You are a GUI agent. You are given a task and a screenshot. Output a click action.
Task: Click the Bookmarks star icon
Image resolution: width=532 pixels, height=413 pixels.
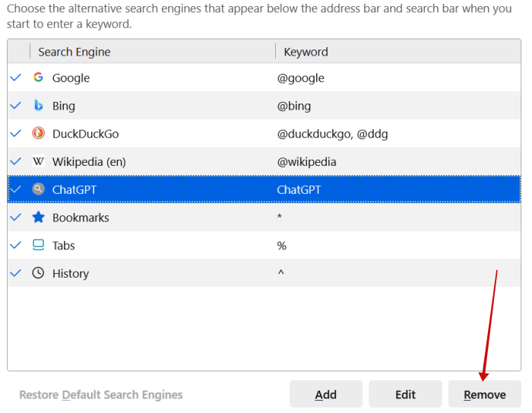tap(38, 217)
